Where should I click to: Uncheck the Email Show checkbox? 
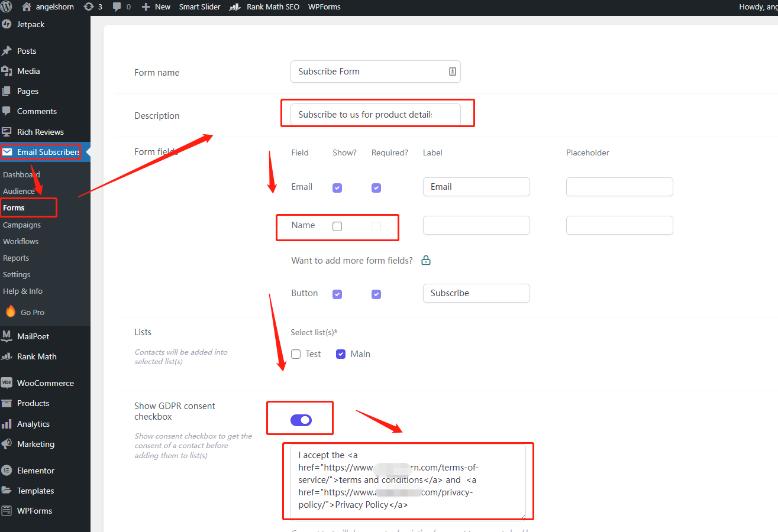pyautogui.click(x=337, y=187)
